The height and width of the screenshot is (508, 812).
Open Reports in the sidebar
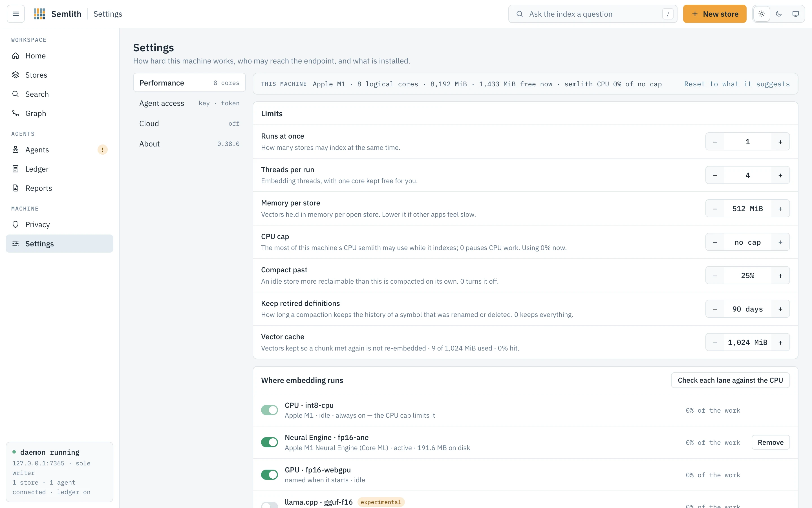(x=59, y=188)
